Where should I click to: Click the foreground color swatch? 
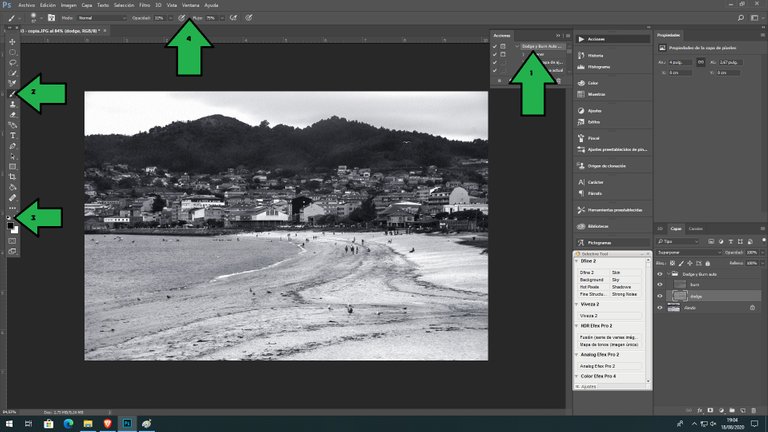coord(10,226)
